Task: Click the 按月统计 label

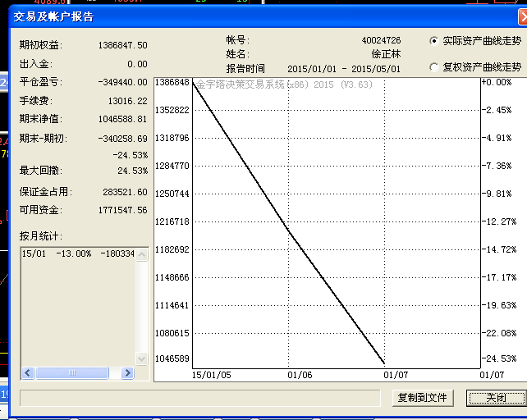Action: [41, 236]
